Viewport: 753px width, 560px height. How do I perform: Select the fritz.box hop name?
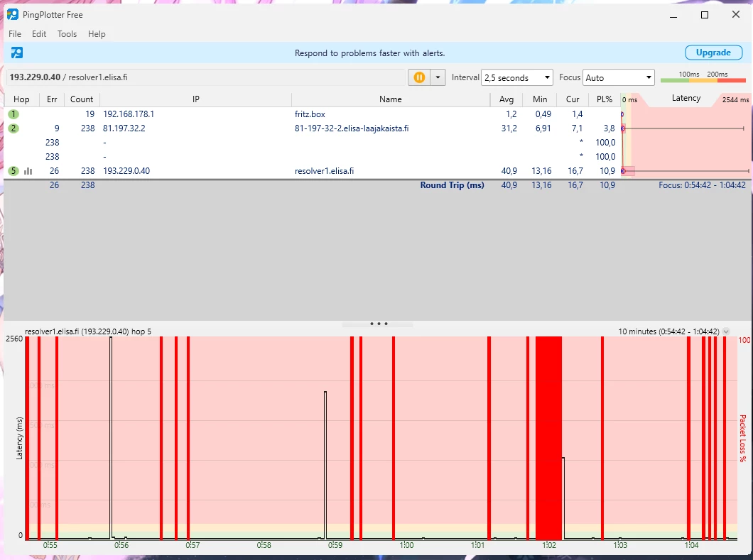pos(310,114)
